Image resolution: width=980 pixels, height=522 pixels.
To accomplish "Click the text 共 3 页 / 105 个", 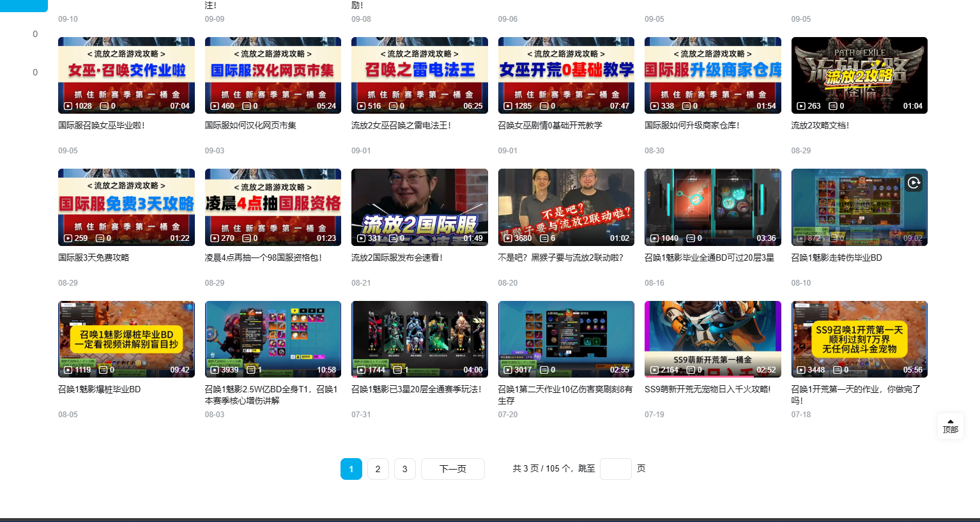I will 542,469.
